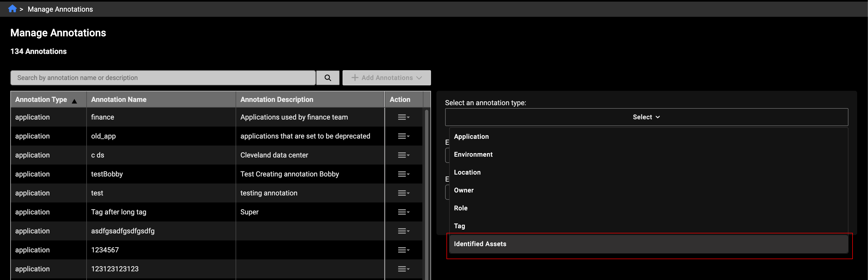Open action menu for asdfgsadfgsdfgsdfg row
This screenshot has height=280, width=868.
pyautogui.click(x=403, y=231)
